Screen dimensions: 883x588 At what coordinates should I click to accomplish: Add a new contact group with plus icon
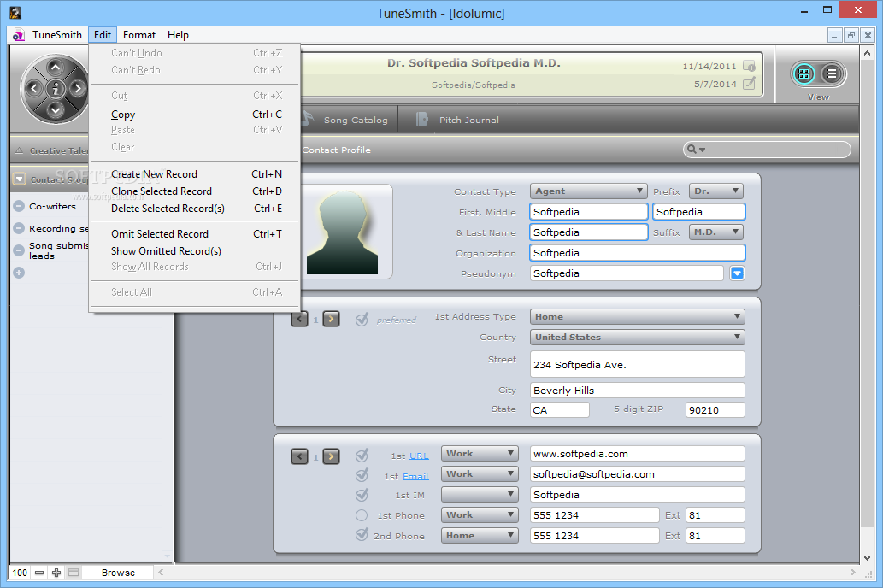click(x=19, y=273)
